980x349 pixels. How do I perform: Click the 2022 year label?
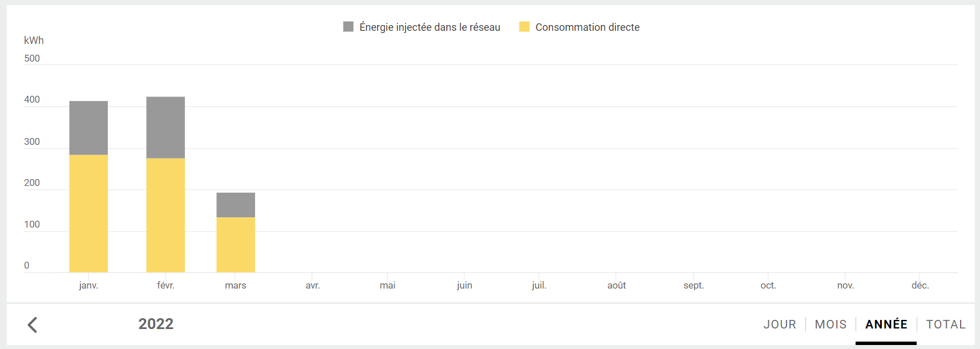tap(156, 324)
